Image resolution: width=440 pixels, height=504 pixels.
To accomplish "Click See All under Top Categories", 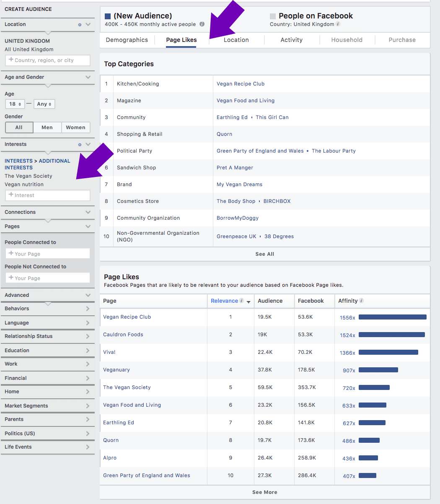I will point(265,254).
